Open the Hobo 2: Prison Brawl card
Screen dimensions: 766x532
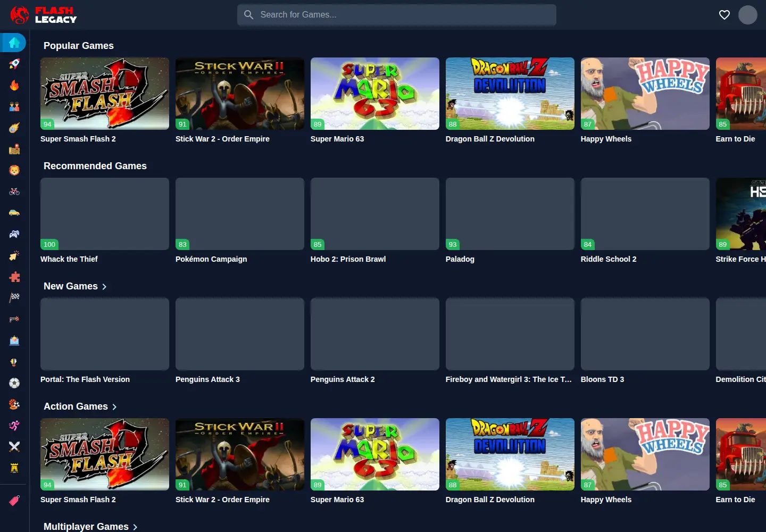pyautogui.click(x=375, y=214)
